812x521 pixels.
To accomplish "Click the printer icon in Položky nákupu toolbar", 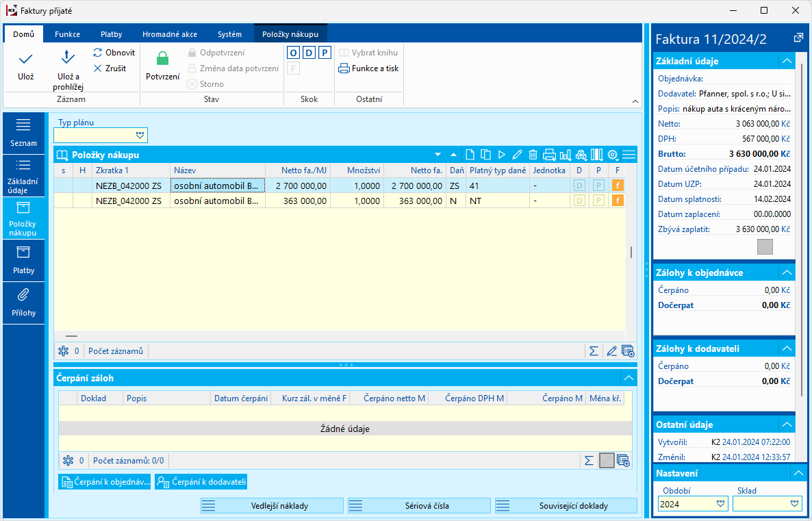I will click(549, 155).
